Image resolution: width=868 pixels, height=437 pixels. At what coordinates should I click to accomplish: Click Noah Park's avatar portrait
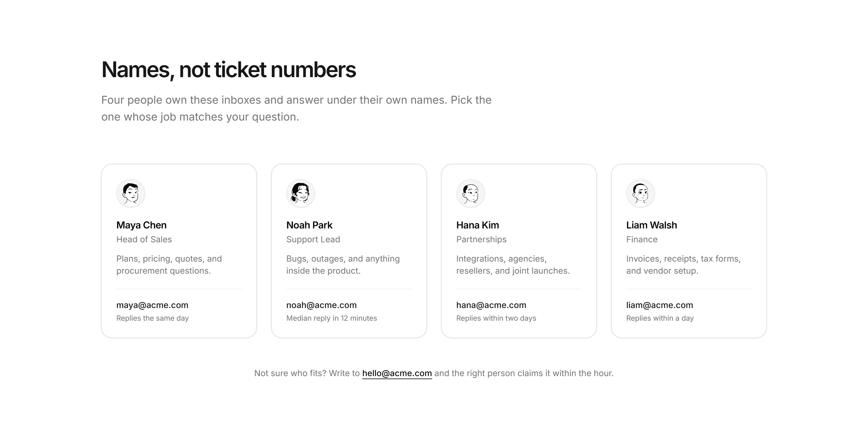tap(300, 193)
